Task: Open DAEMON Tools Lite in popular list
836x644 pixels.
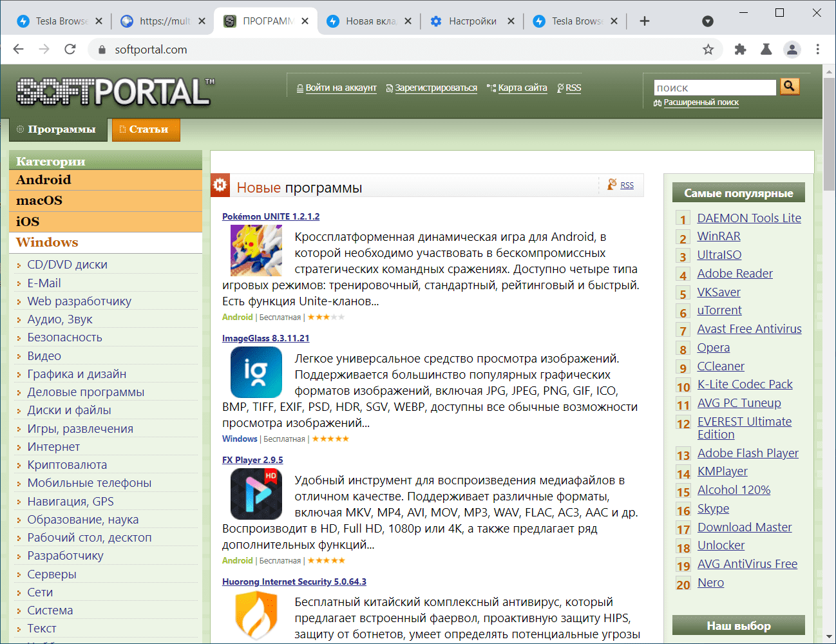Action: point(749,218)
